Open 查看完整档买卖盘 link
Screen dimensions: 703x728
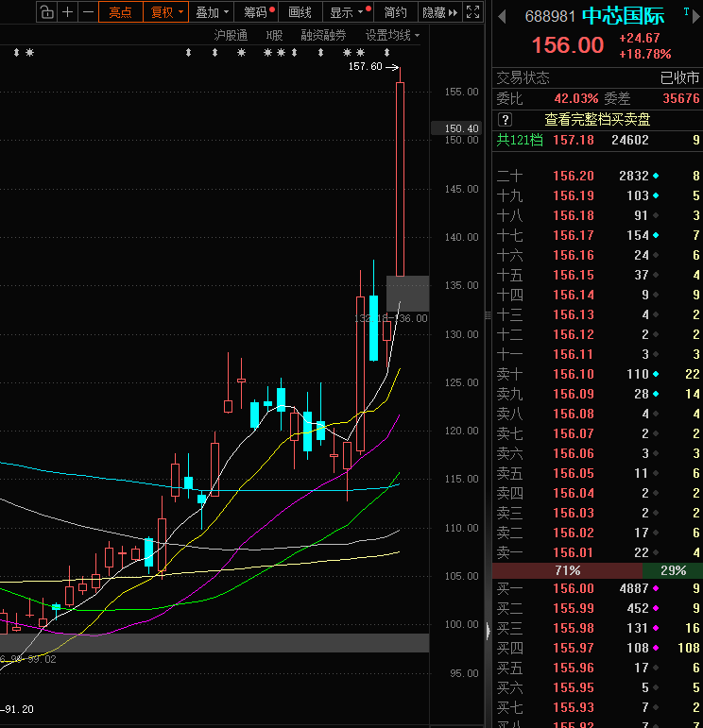597,120
